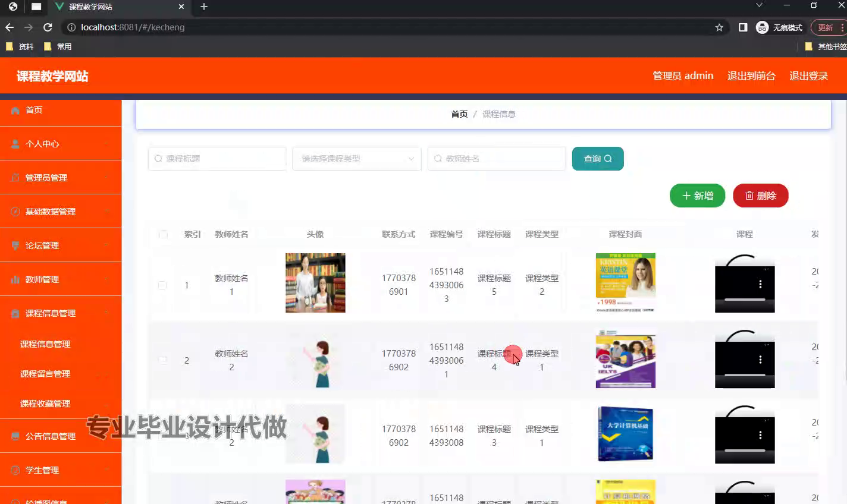847x504 pixels.
Task: Click the home icon beside 首页
Action: pyautogui.click(x=15, y=111)
